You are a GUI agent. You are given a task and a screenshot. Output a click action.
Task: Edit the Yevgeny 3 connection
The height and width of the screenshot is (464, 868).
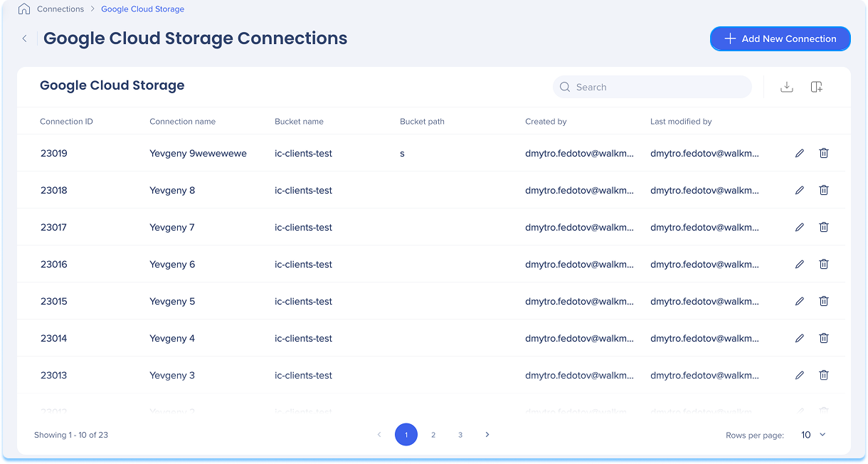pos(800,375)
